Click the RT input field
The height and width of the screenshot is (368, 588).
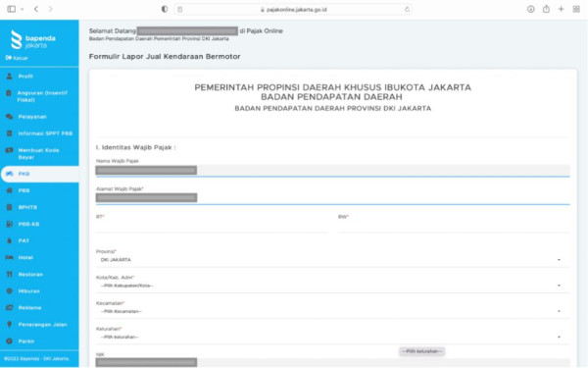(x=212, y=227)
